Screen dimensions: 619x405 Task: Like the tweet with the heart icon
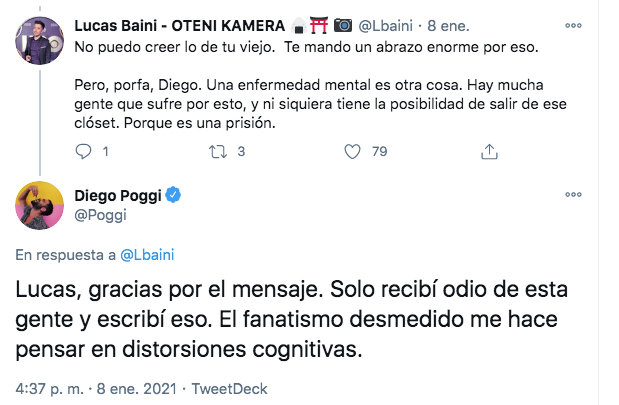tap(352, 152)
